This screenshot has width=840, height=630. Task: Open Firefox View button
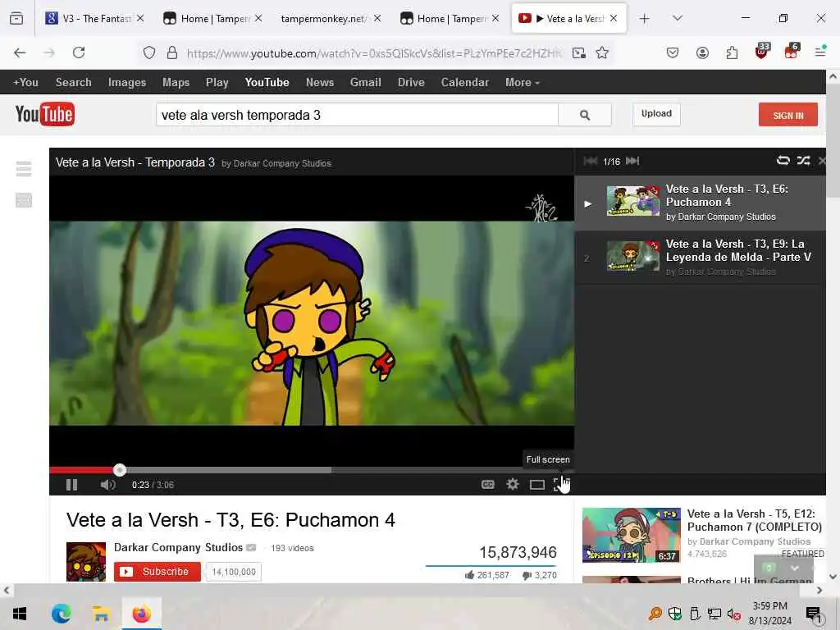coord(16,19)
